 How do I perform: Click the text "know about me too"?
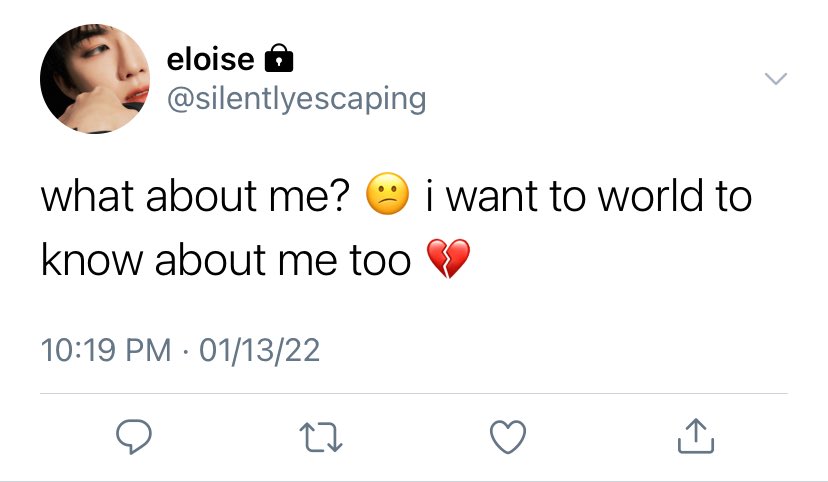(x=226, y=260)
